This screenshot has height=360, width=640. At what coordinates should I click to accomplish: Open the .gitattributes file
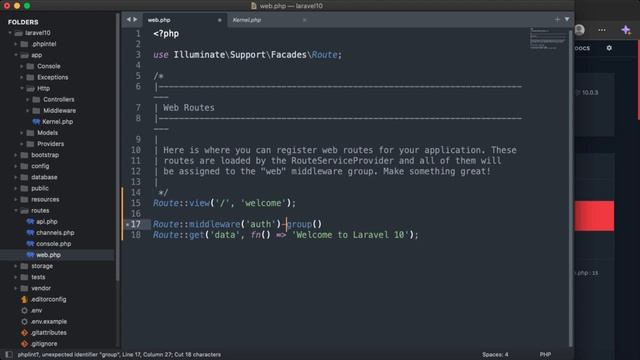coord(49,333)
